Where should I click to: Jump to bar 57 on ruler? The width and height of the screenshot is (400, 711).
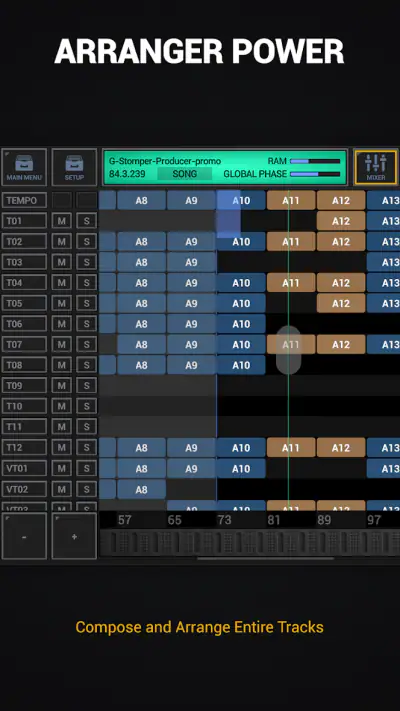click(x=125, y=520)
